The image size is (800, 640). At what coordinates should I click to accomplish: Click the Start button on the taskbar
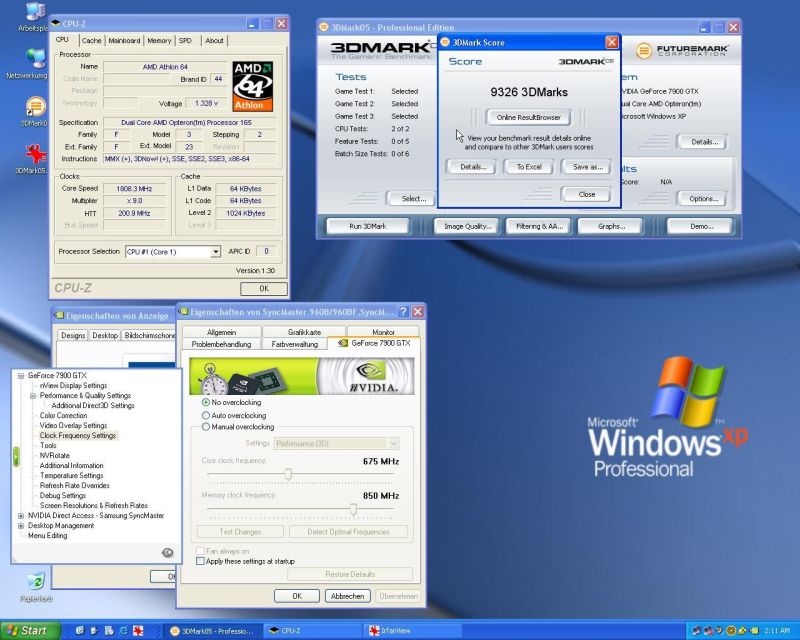pyautogui.click(x=28, y=631)
